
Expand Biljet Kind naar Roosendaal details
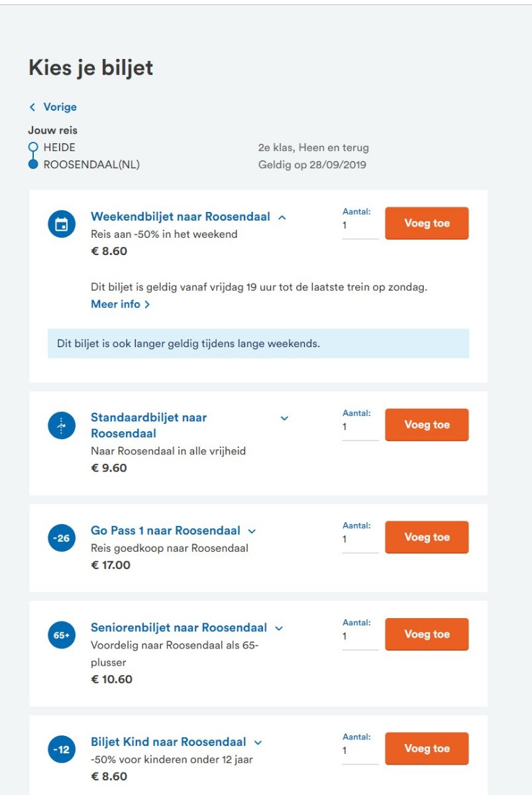point(258,743)
